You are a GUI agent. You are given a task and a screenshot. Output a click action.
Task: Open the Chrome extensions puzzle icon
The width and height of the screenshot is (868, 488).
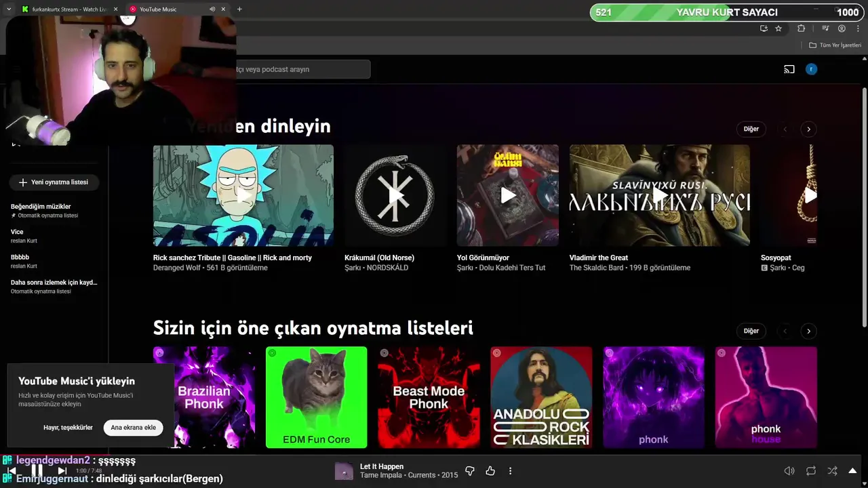coord(801,28)
